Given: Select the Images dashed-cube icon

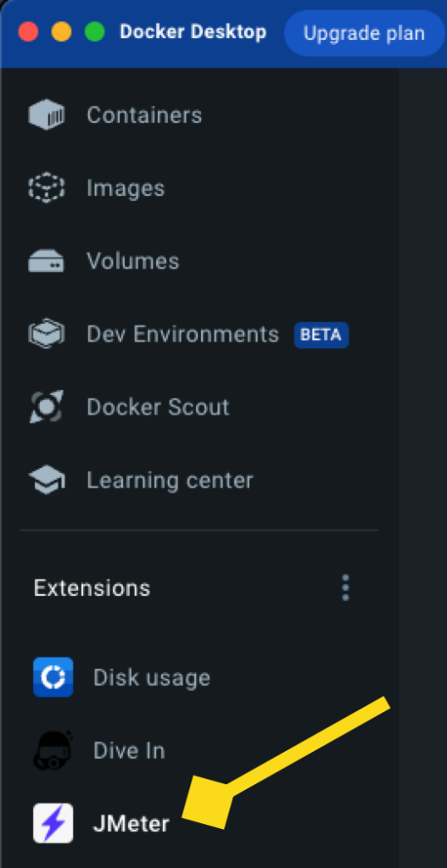Looking at the screenshot, I should 47,188.
